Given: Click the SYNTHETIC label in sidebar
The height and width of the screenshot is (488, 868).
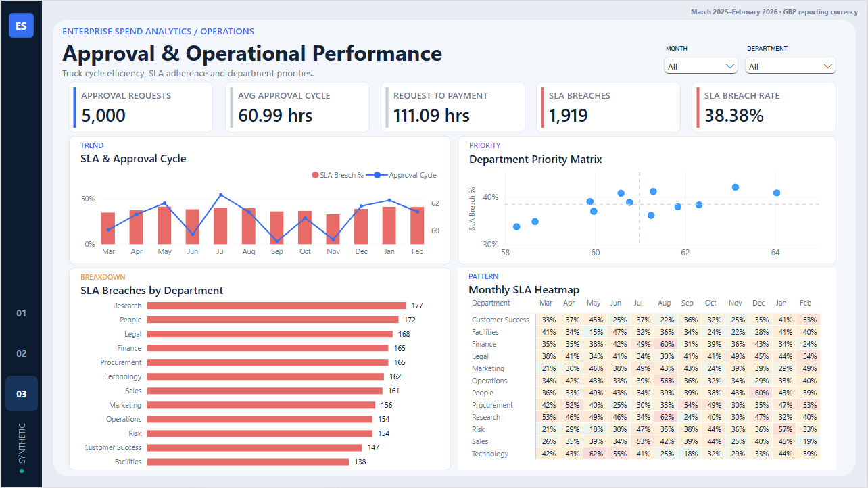Looking at the screenshot, I should (x=22, y=443).
